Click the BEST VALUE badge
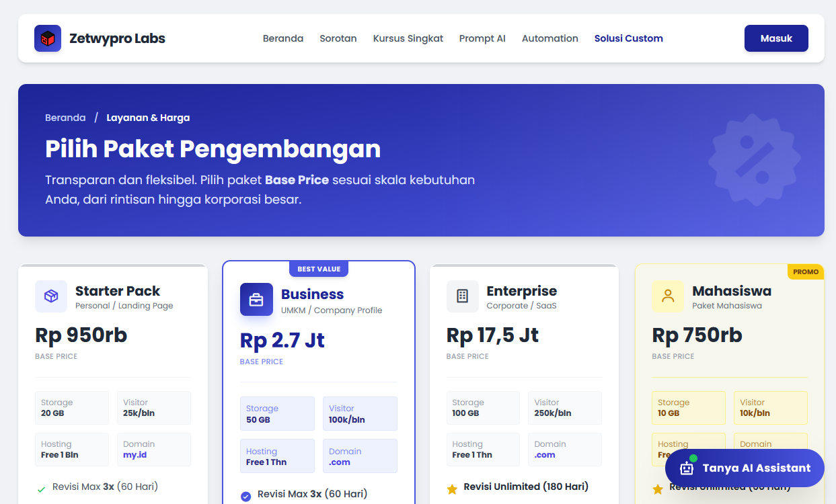The width and height of the screenshot is (836, 504). point(319,269)
